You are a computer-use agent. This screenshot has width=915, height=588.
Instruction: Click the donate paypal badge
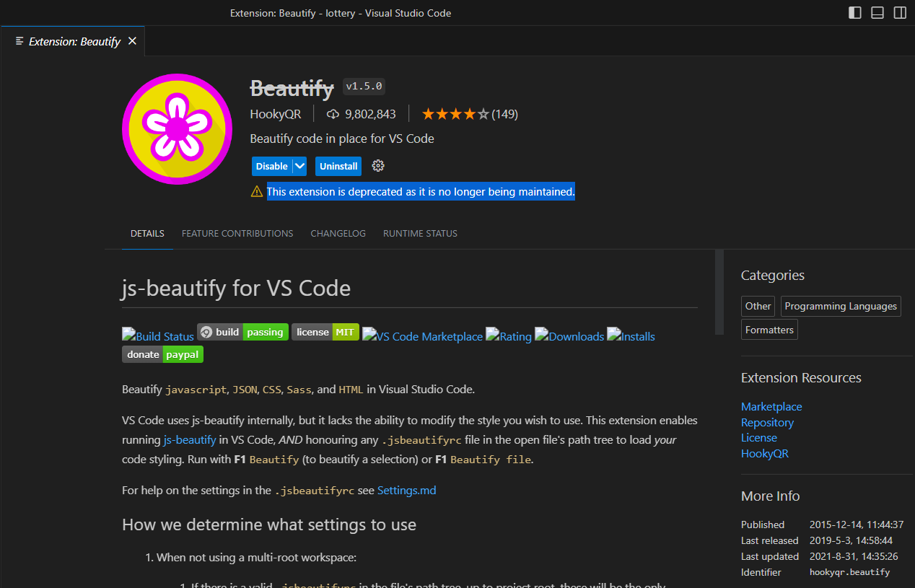[x=162, y=354]
